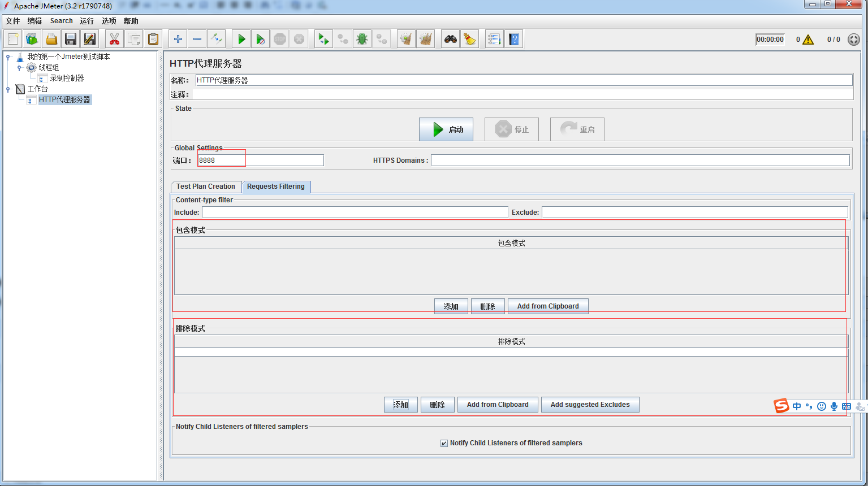
Task: Click the 停止 stop button
Action: [512, 129]
